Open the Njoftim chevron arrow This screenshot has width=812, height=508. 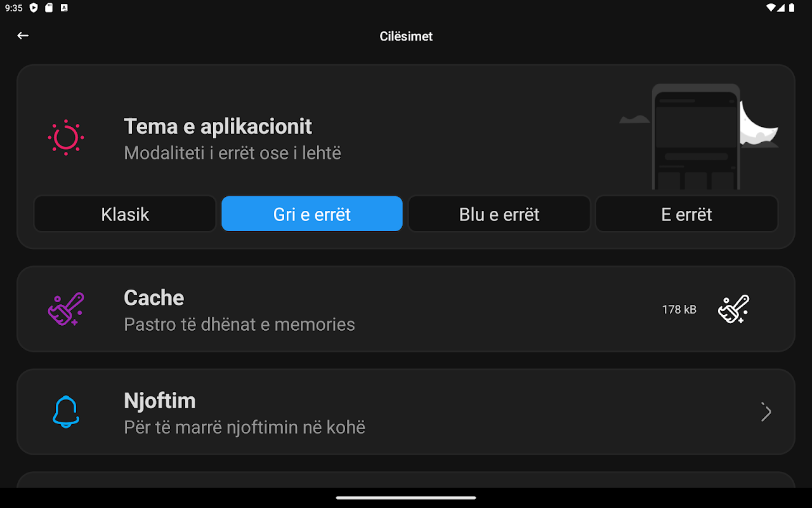[x=766, y=412]
